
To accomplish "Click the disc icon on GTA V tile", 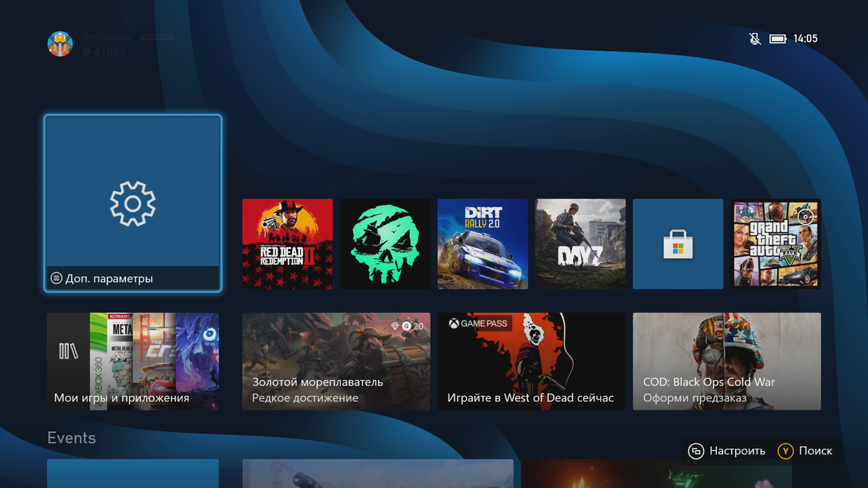I will [806, 215].
